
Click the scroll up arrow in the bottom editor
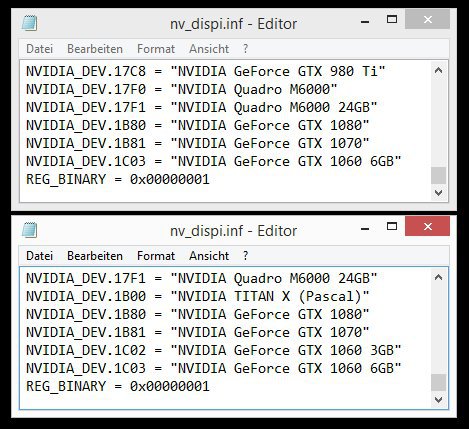(x=438, y=277)
